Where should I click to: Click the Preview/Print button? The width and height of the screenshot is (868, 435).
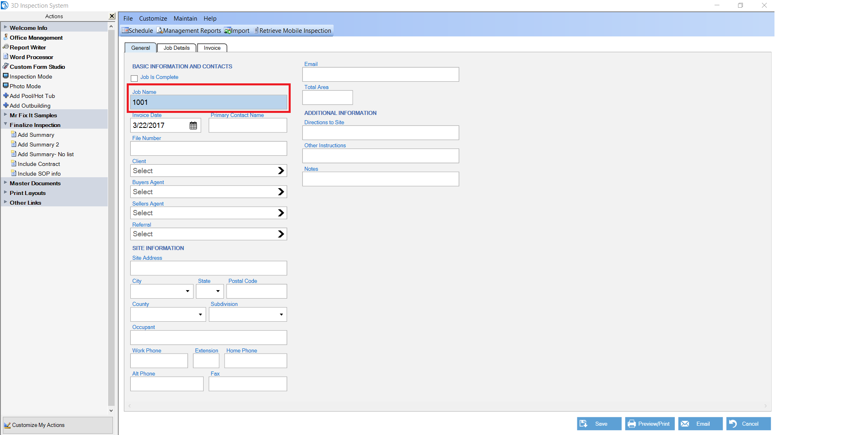coord(650,424)
